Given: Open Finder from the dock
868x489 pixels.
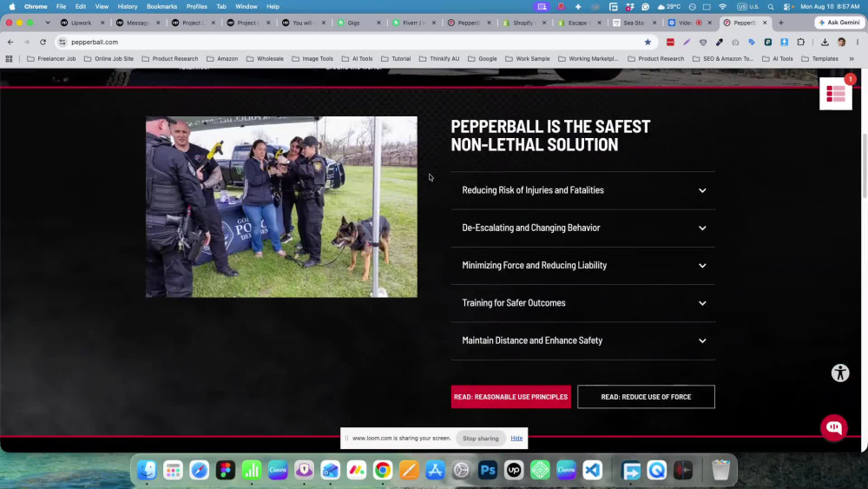Looking at the screenshot, I should (x=147, y=470).
